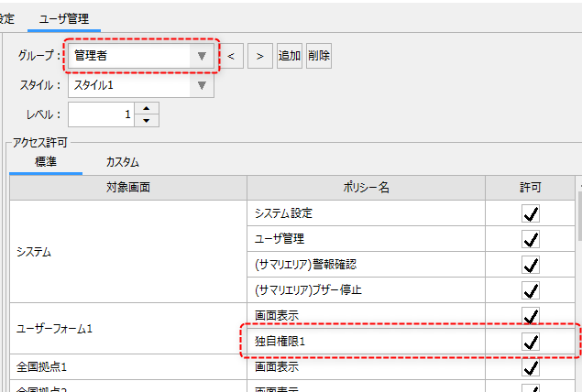Viewport: 582px width, 392px height.
Task: Sort by the ポリシー名 column header
Action: [366, 188]
